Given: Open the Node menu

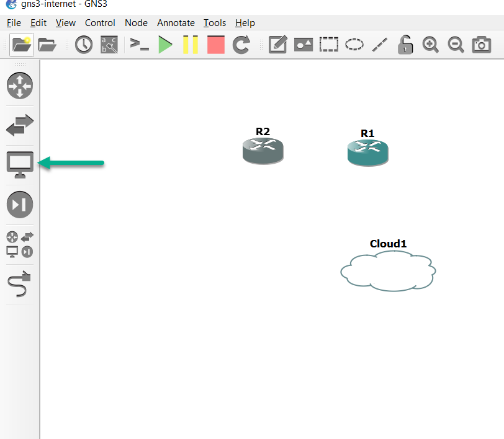Looking at the screenshot, I should (x=137, y=23).
